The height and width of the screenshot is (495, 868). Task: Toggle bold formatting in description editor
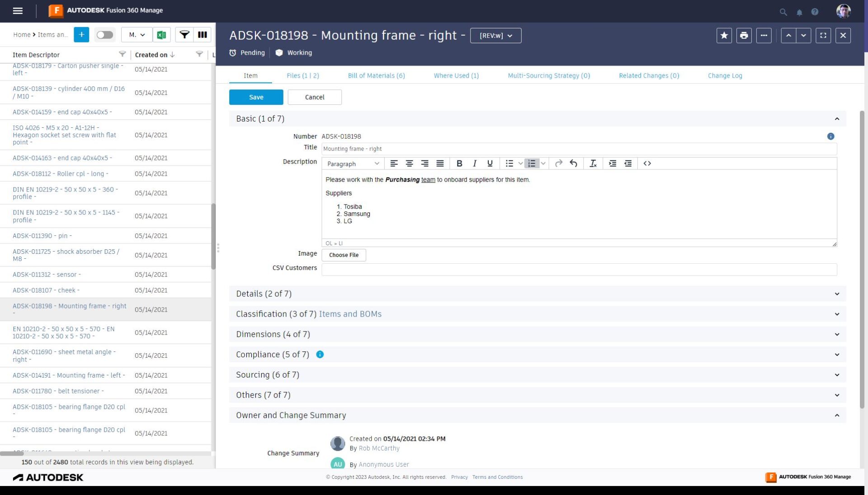point(459,163)
